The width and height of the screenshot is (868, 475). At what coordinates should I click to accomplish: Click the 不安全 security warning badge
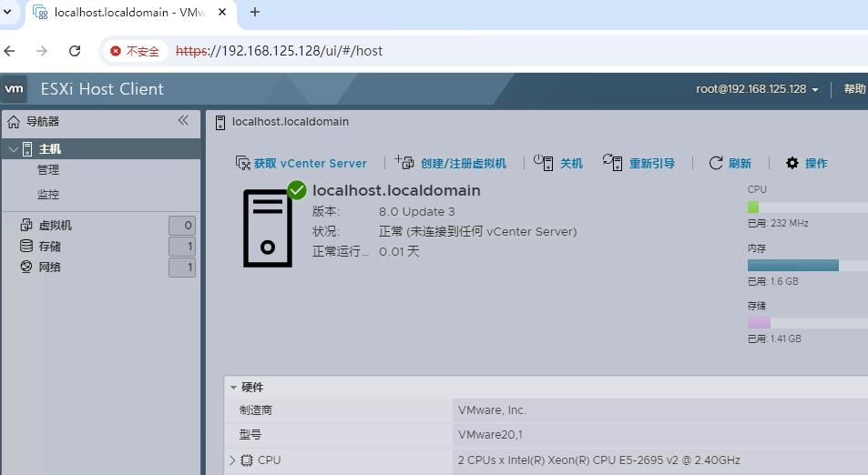(135, 51)
